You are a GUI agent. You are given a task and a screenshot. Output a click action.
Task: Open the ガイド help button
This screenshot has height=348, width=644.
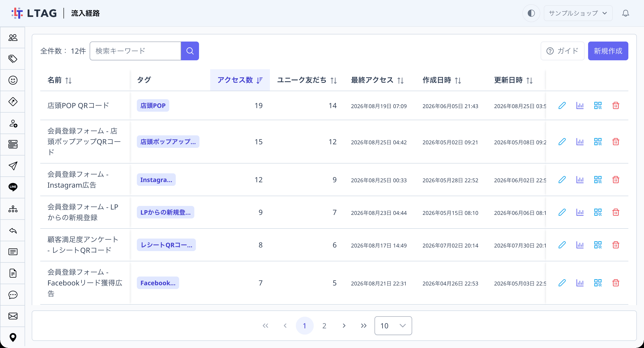click(x=563, y=51)
